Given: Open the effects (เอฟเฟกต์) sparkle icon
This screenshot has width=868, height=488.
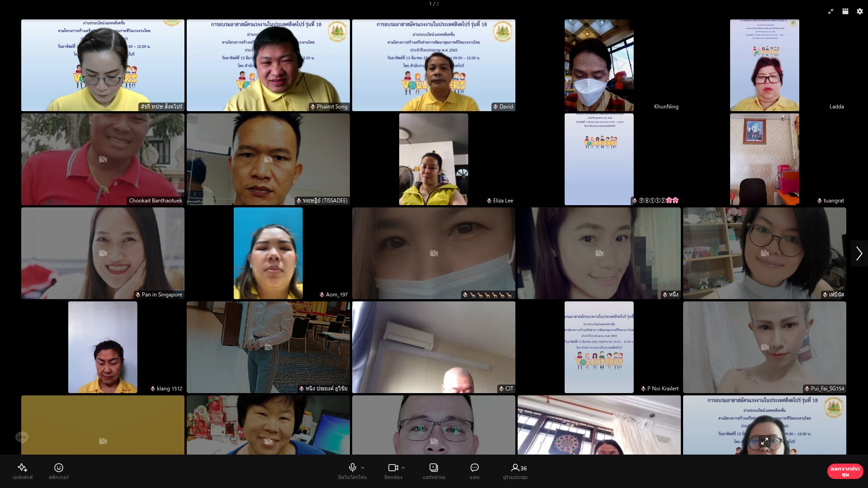Looking at the screenshot, I should pyautogui.click(x=22, y=468).
